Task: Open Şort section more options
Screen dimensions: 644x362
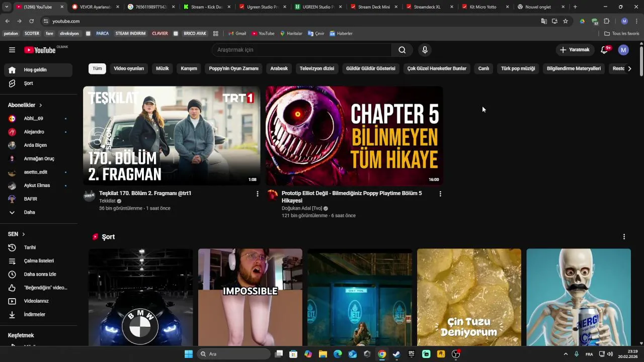Action: coord(624,237)
